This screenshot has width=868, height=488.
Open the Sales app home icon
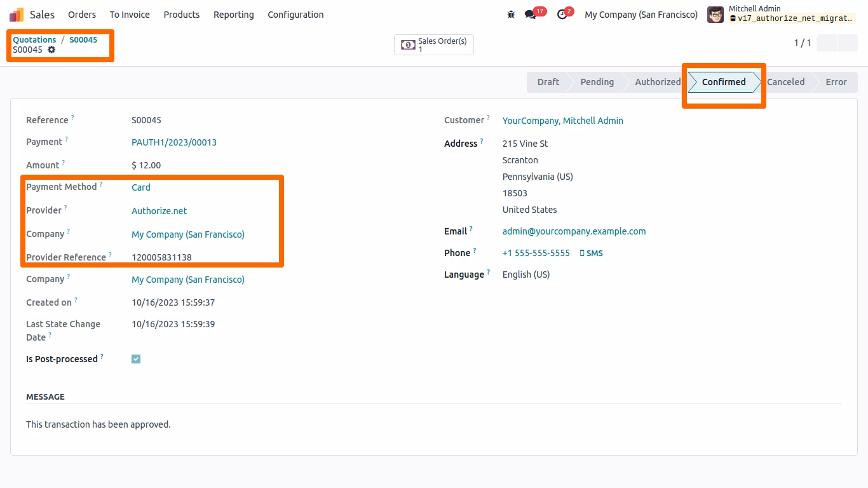coord(17,15)
